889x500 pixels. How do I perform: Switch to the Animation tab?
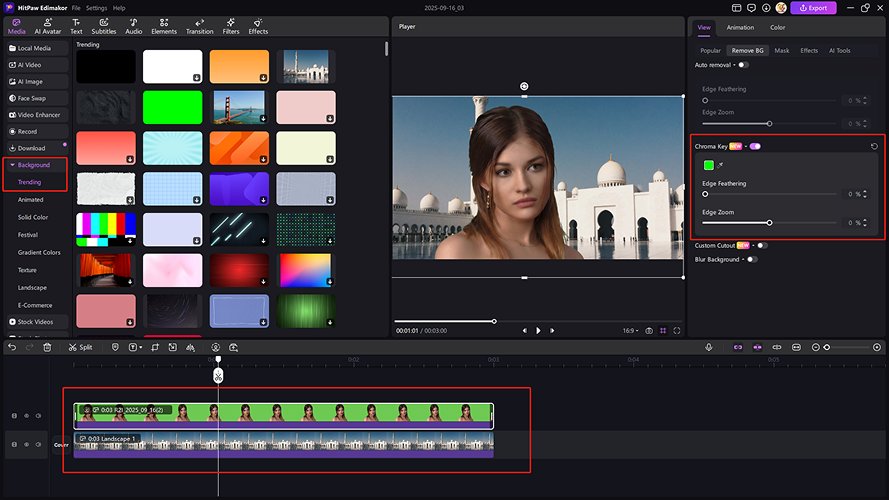click(x=740, y=27)
